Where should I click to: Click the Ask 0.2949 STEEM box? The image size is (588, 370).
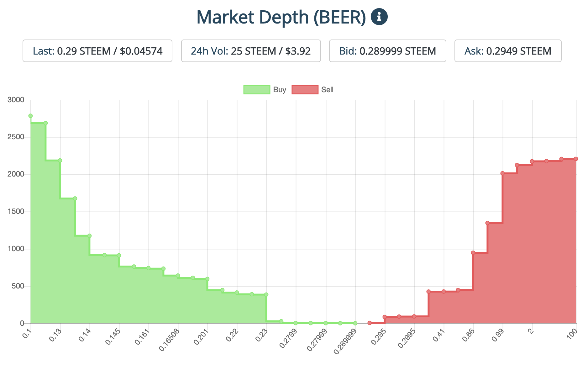(508, 51)
